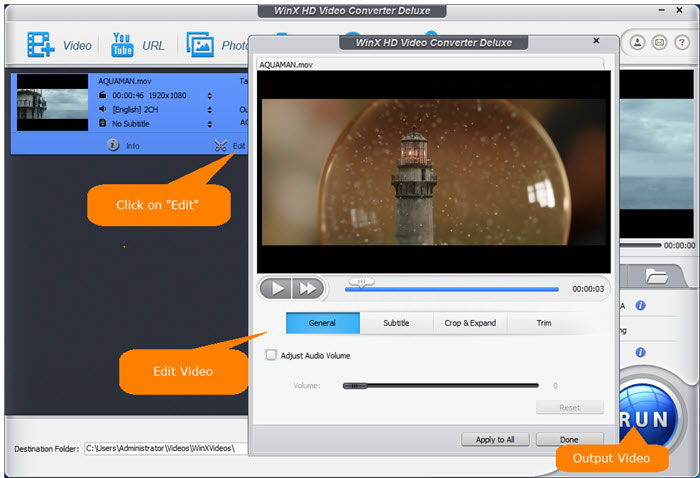Select the AQUAMAN.mov thumbnail in list
Image resolution: width=700 pixels, height=478 pixels.
coord(52,103)
